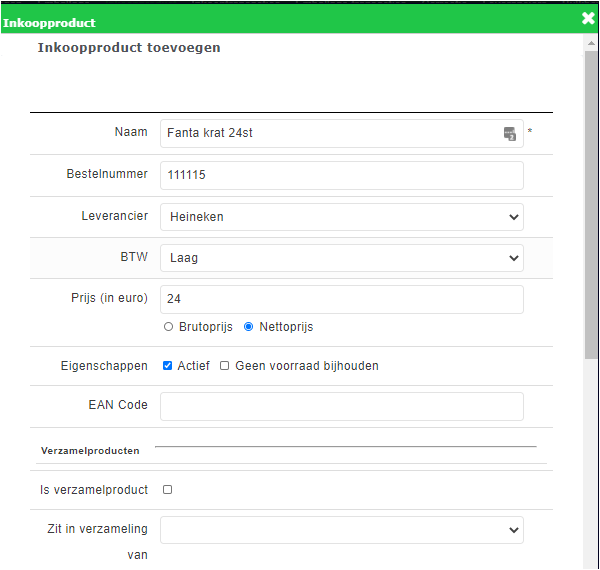The width and height of the screenshot is (600, 570).
Task: Click the Verzamelproducten section heading
Action: tap(90, 451)
